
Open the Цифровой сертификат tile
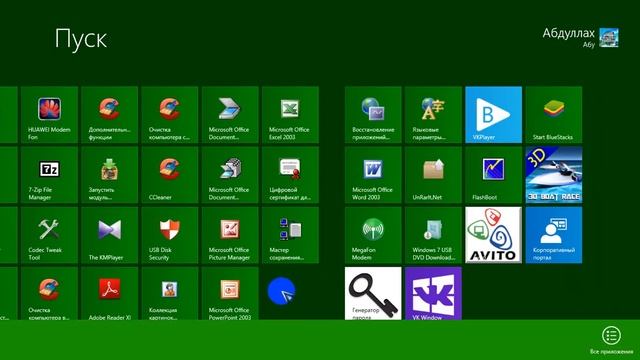click(x=290, y=175)
